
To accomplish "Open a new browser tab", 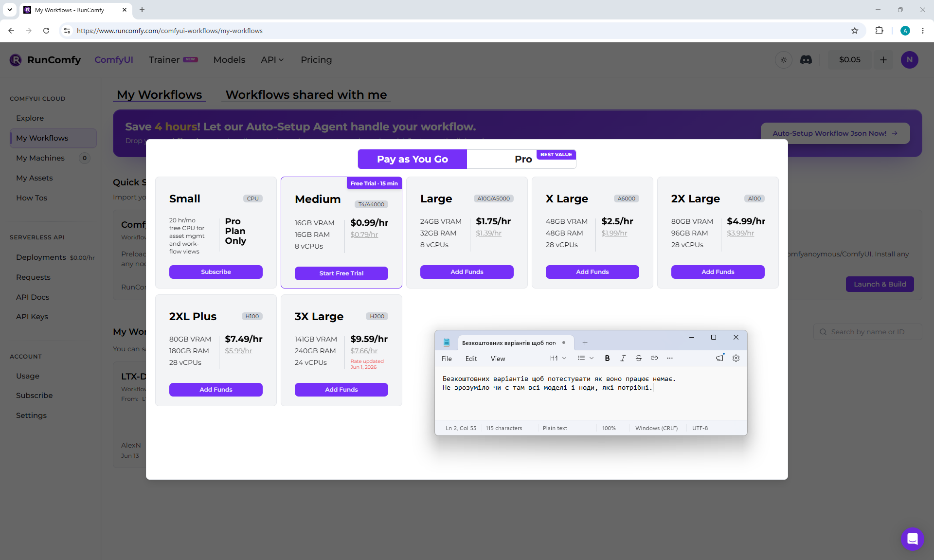I will pos(142,10).
